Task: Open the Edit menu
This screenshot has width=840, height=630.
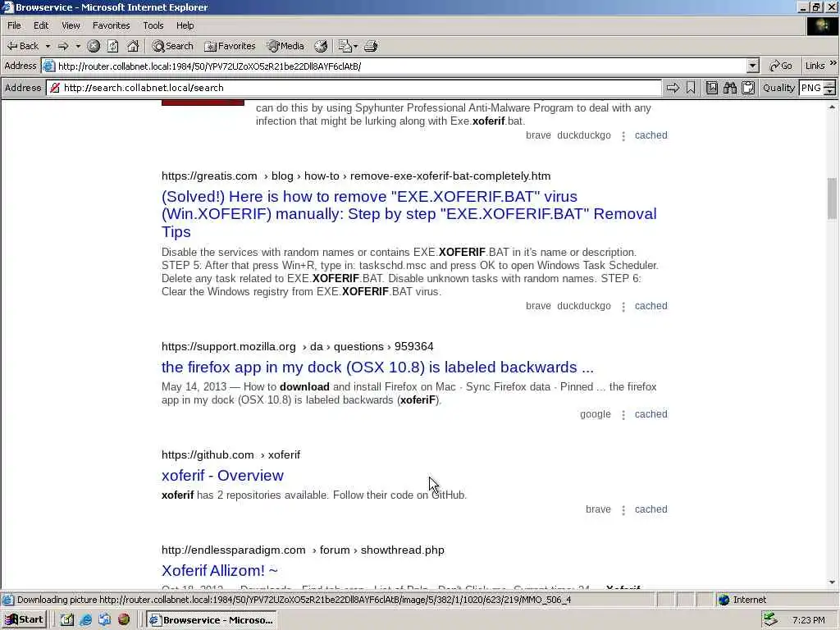Action: (41, 25)
